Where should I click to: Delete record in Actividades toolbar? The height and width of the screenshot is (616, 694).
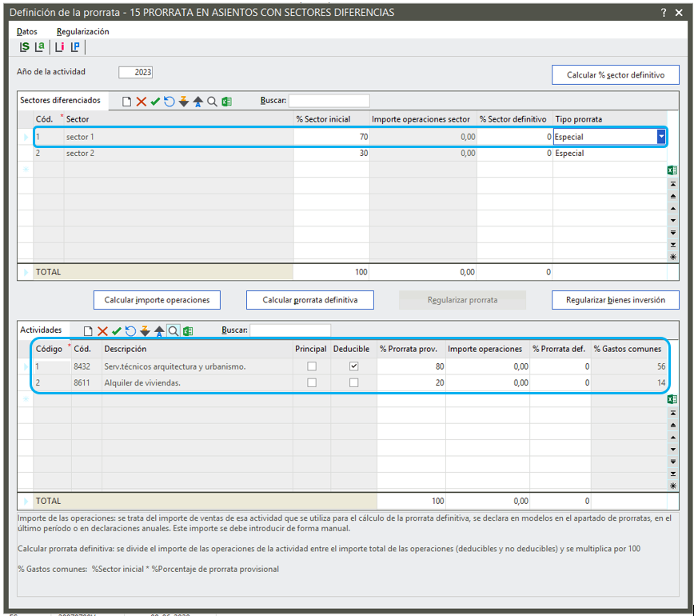(x=102, y=331)
